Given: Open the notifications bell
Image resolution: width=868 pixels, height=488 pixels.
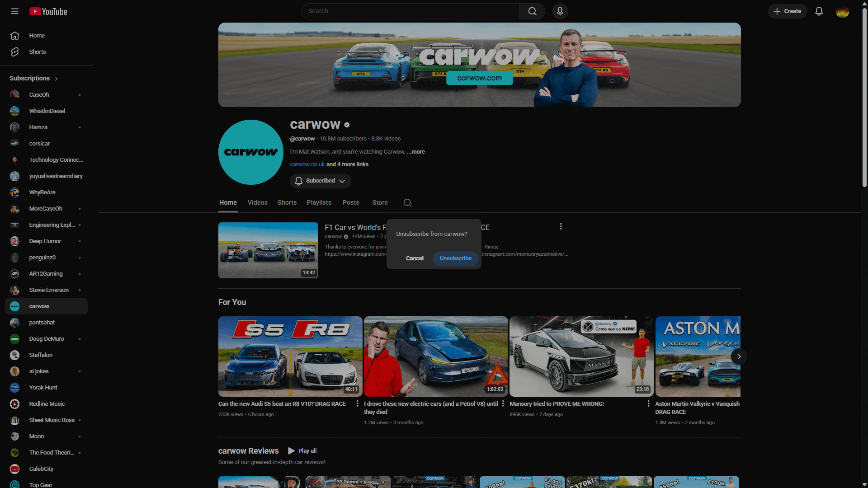Looking at the screenshot, I should pyautogui.click(x=819, y=11).
